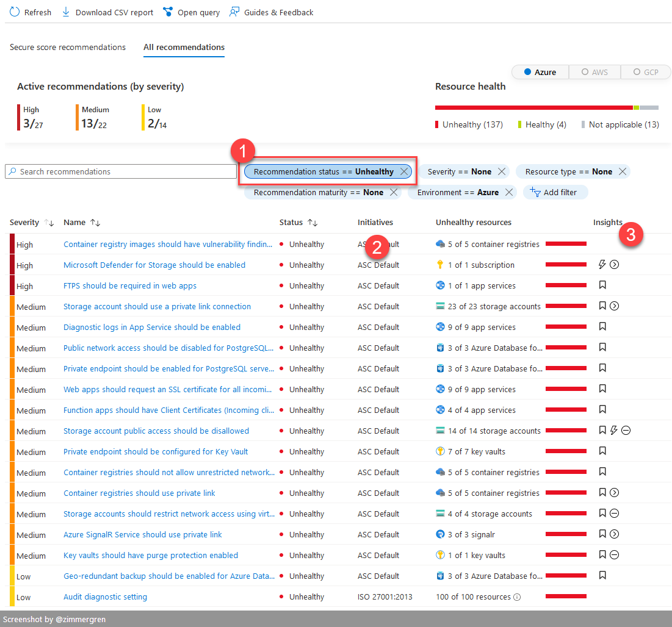This screenshot has height=627, width=672.
Task: Click the Open query icon
Action: (167, 12)
